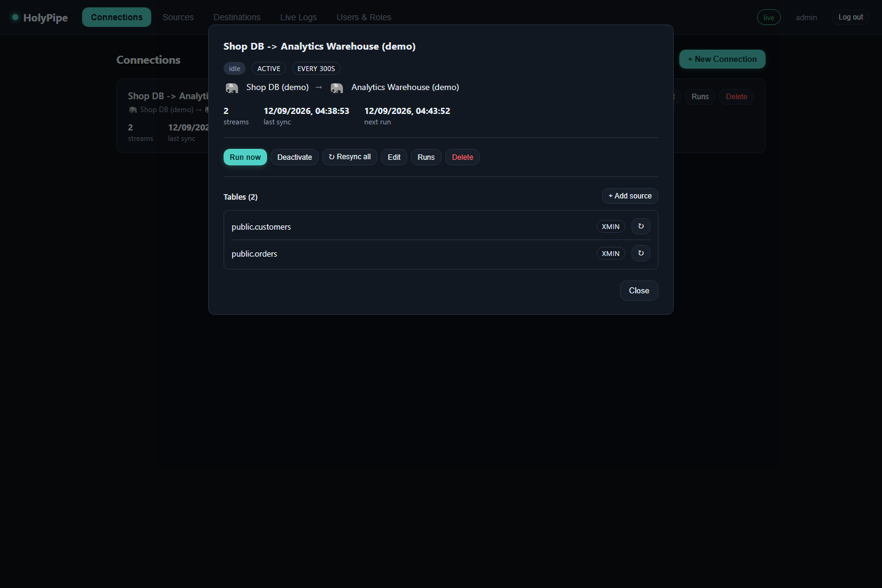Delete the connection from the dialog
This screenshot has height=588, width=882.
[462, 157]
